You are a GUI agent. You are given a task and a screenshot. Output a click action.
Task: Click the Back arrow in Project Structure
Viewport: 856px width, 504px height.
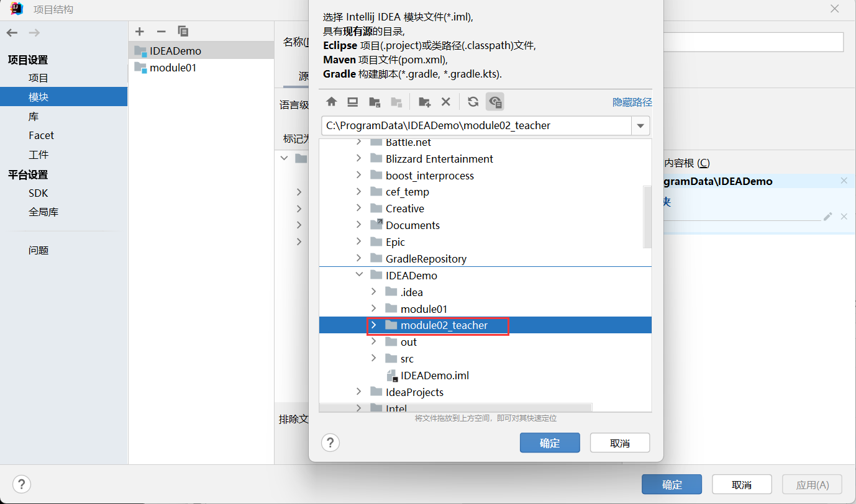pyautogui.click(x=12, y=33)
